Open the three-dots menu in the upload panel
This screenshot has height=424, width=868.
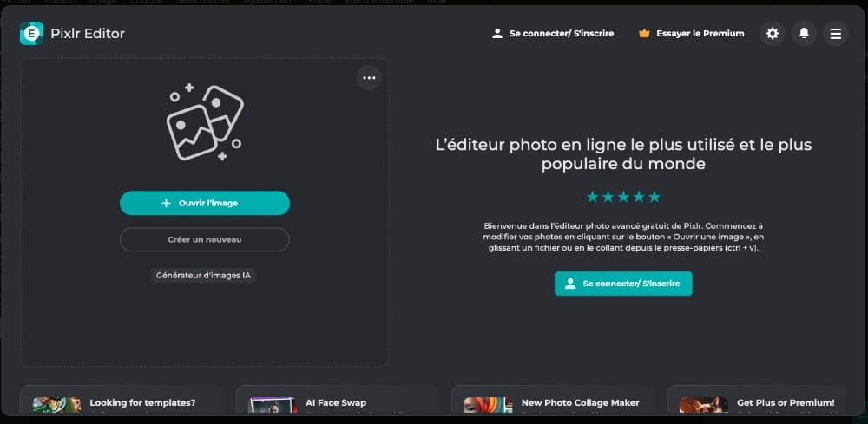pos(369,78)
